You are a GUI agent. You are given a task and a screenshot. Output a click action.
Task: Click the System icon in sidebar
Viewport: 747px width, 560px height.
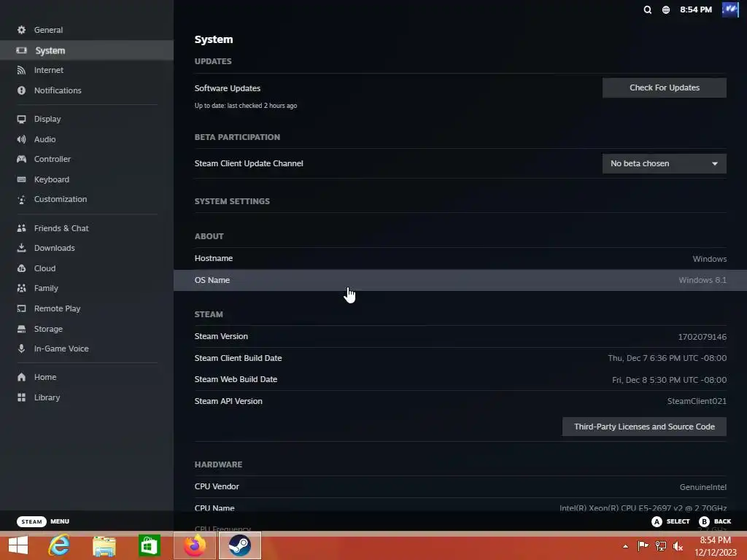pos(21,50)
